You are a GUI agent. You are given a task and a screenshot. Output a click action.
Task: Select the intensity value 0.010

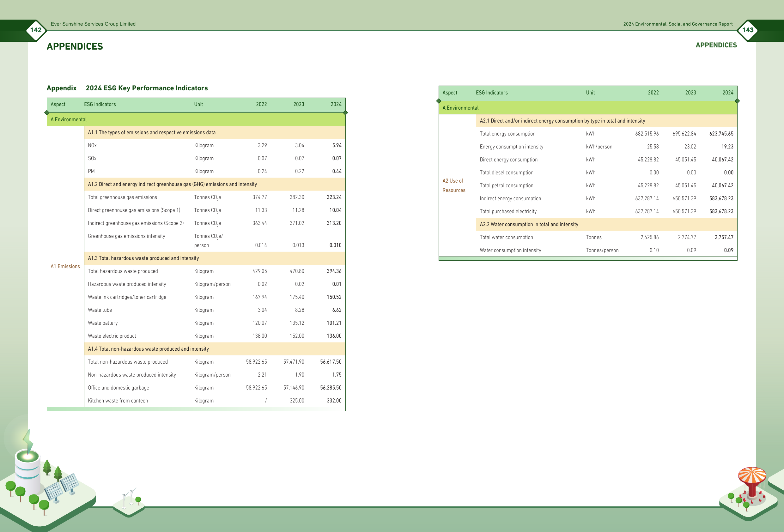[x=335, y=245]
